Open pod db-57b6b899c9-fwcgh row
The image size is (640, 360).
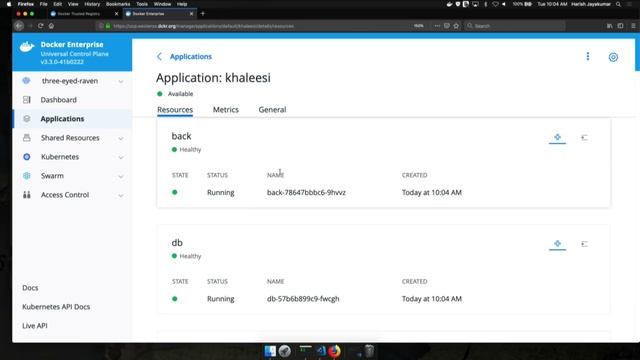coord(383,299)
